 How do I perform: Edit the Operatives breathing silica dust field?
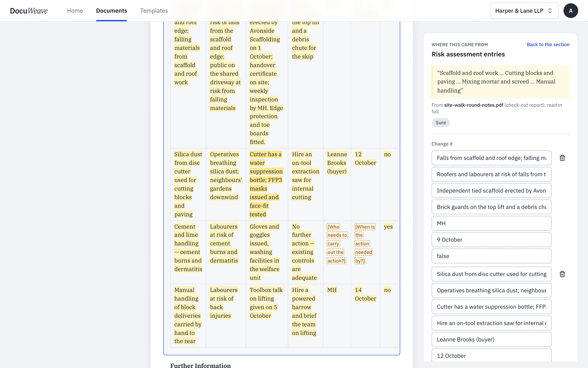(x=491, y=290)
